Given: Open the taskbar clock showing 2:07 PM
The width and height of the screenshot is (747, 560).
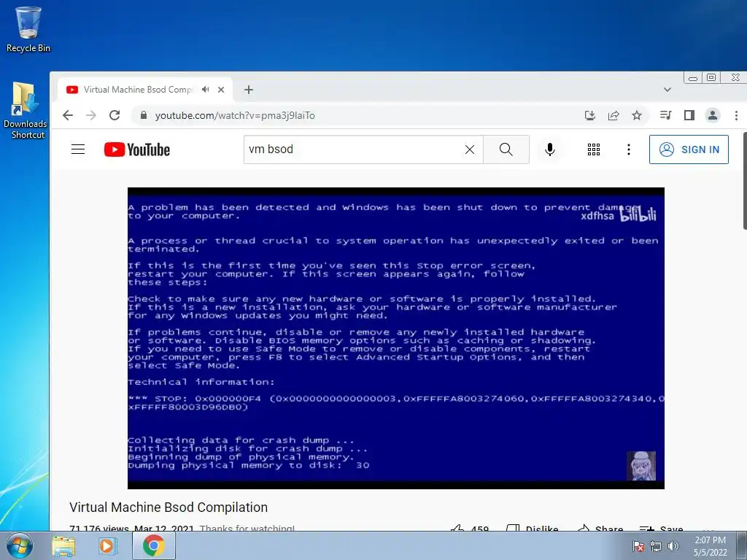Looking at the screenshot, I should [710, 546].
